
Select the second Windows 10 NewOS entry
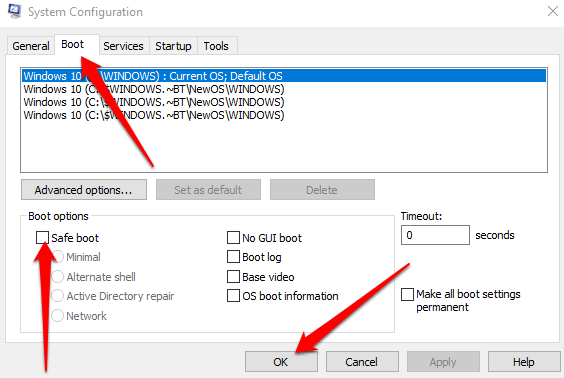coord(284,102)
